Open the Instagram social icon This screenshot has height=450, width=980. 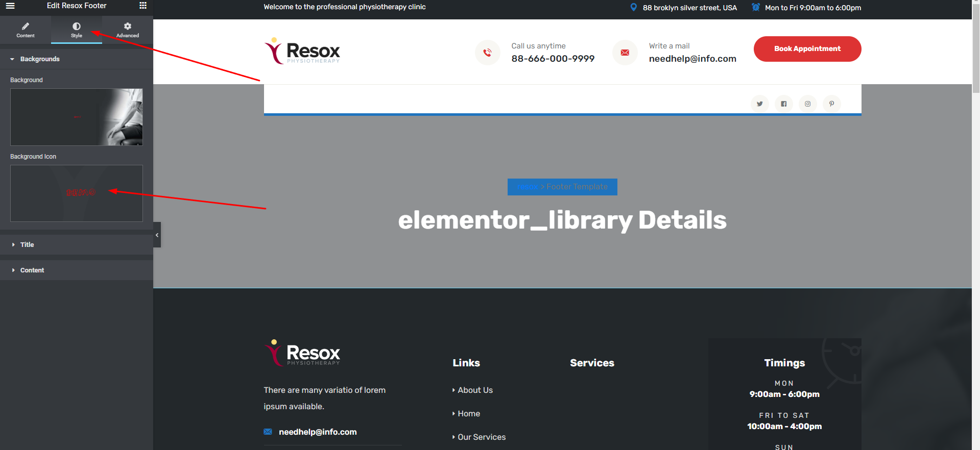coord(808,104)
